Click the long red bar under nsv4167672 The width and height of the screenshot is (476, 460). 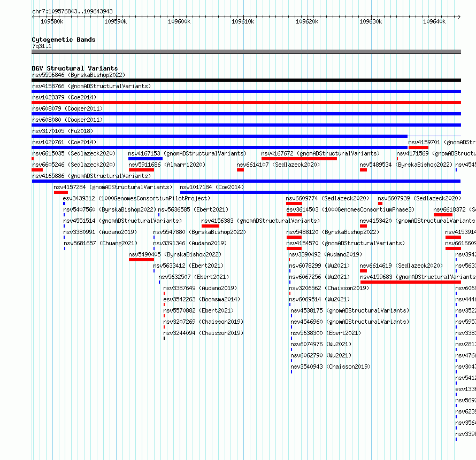pyautogui.click(x=299, y=159)
